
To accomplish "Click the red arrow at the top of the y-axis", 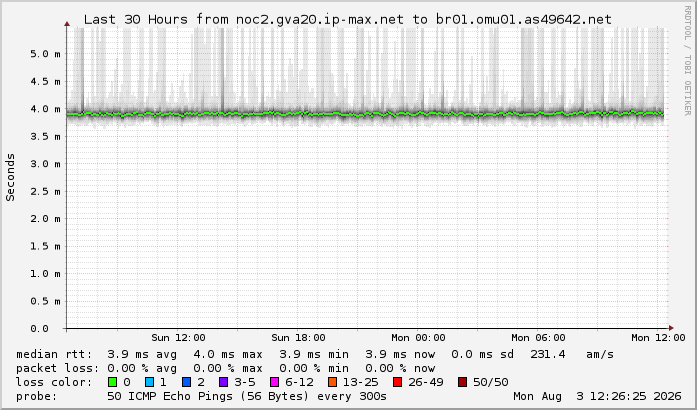I will (x=67, y=24).
